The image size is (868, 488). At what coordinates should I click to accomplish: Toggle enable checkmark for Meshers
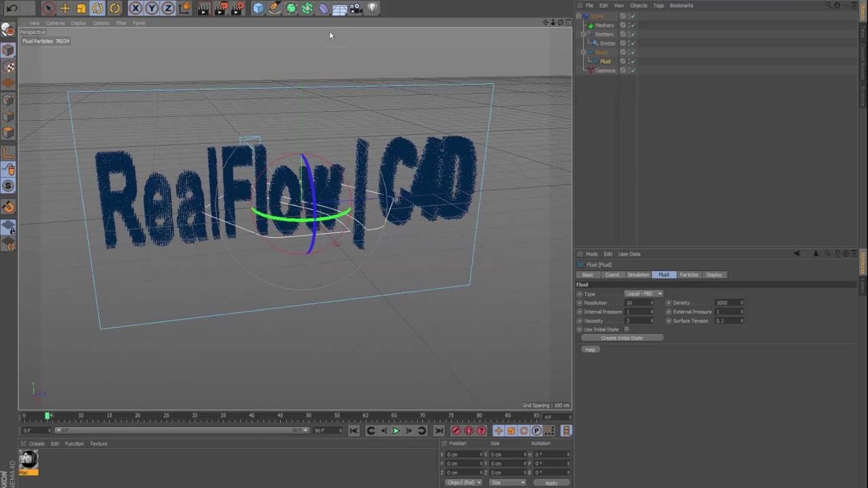point(632,25)
